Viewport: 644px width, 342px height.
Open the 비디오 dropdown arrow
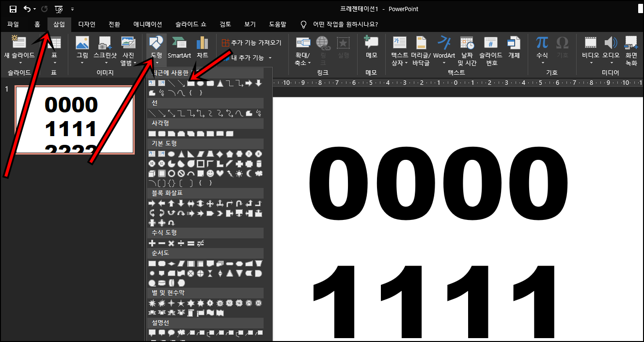(591, 63)
